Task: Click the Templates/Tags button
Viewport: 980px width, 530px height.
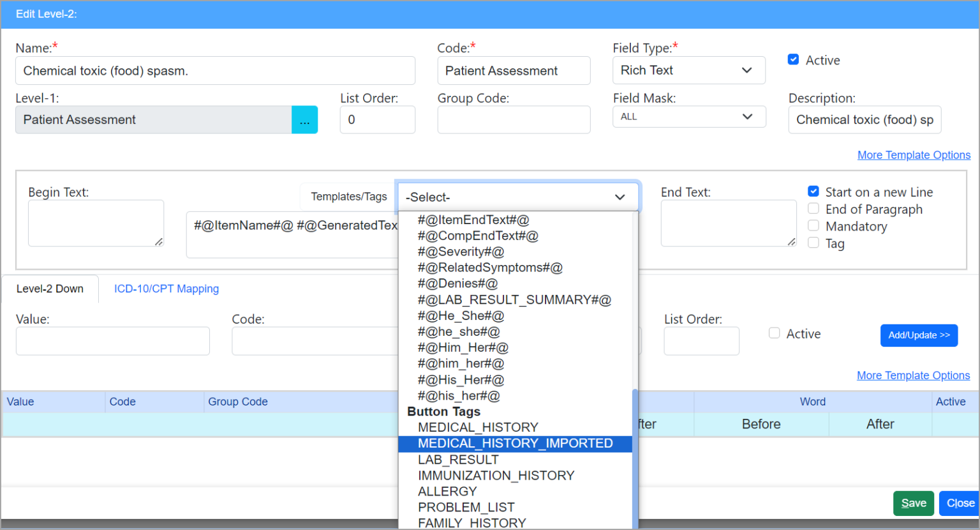Action: [346, 197]
